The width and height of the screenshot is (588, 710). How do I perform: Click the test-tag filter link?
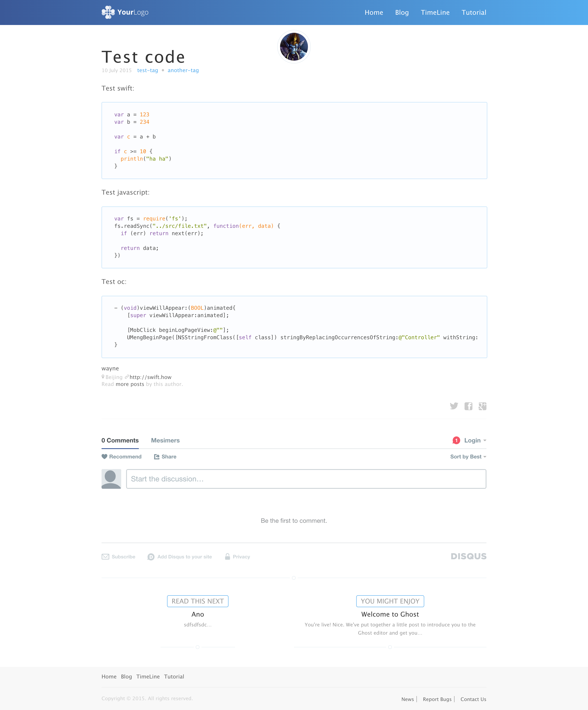147,70
